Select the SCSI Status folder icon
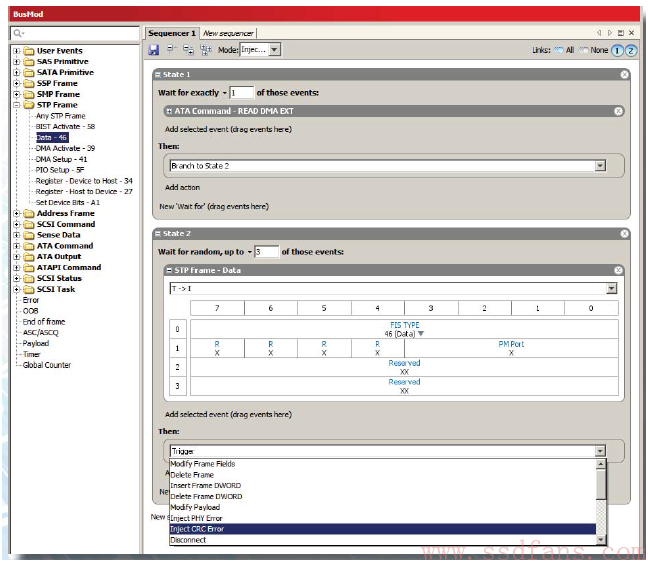 click(29, 279)
